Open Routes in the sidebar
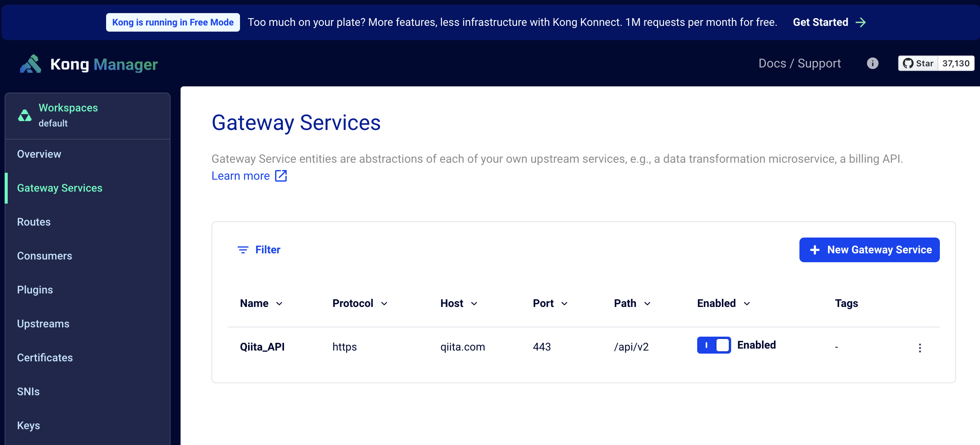Viewport: 980px width, 445px height. click(x=34, y=222)
